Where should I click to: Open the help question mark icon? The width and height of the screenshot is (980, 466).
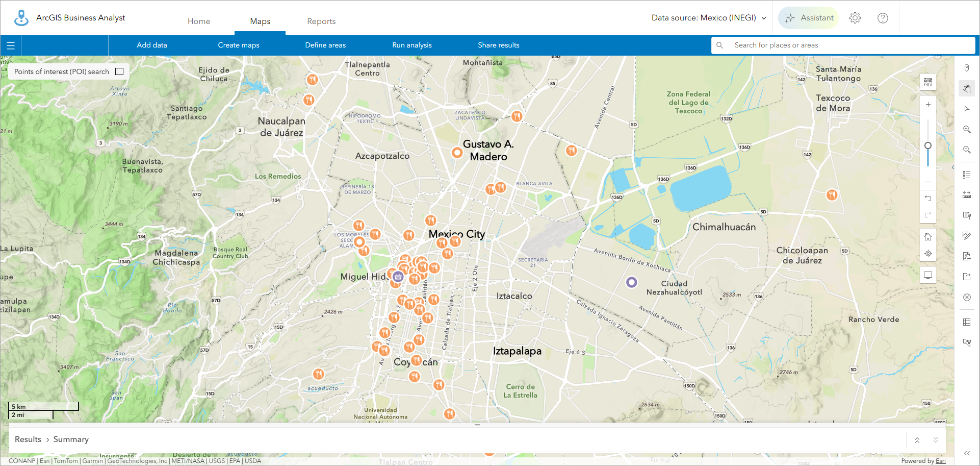pyautogui.click(x=883, y=18)
